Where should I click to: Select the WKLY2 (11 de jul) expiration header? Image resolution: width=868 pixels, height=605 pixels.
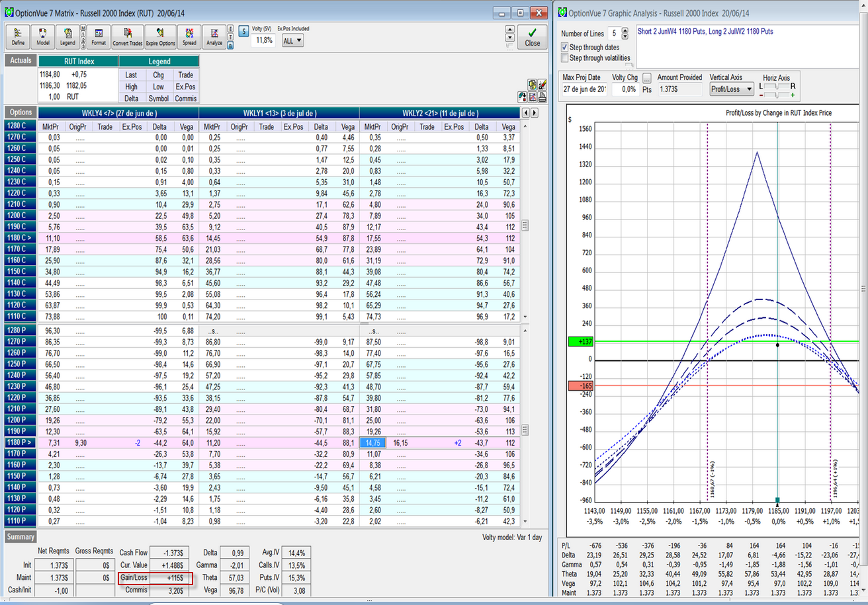tap(440, 113)
